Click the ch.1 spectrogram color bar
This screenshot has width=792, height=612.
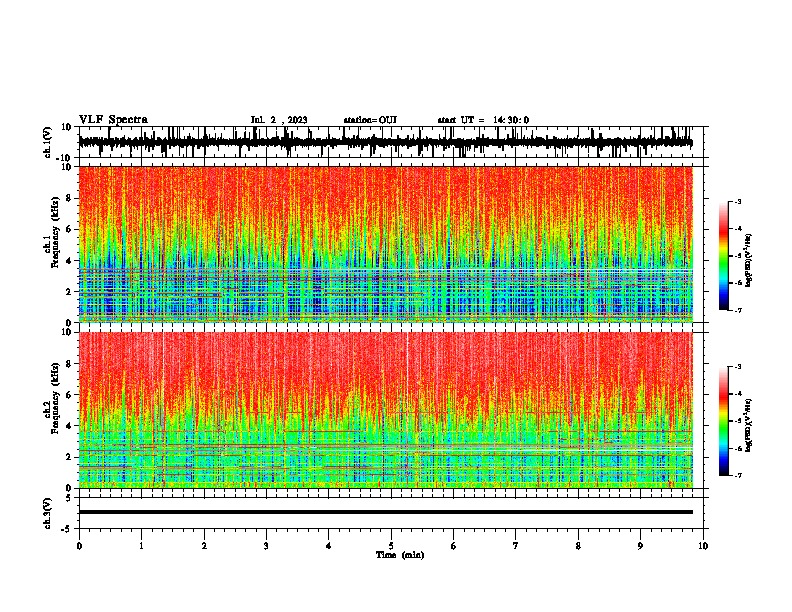click(x=723, y=256)
